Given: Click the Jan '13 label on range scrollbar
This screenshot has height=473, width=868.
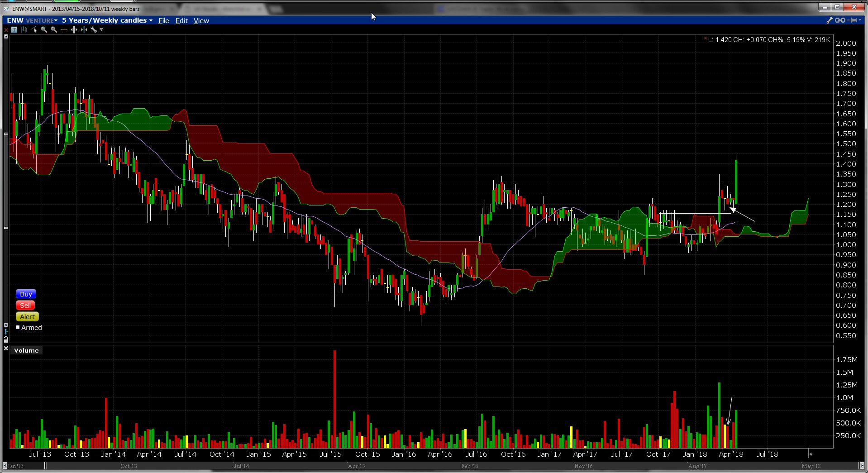Looking at the screenshot, I should point(16,466).
